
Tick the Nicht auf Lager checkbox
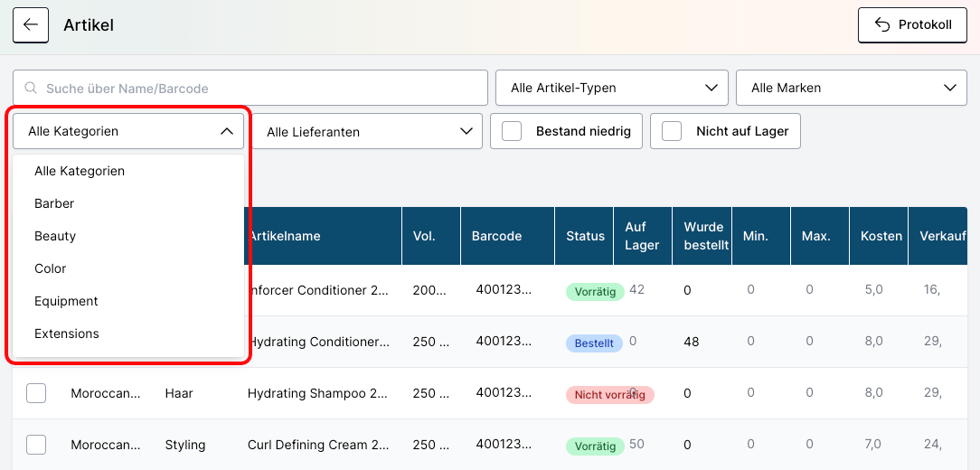[672, 131]
